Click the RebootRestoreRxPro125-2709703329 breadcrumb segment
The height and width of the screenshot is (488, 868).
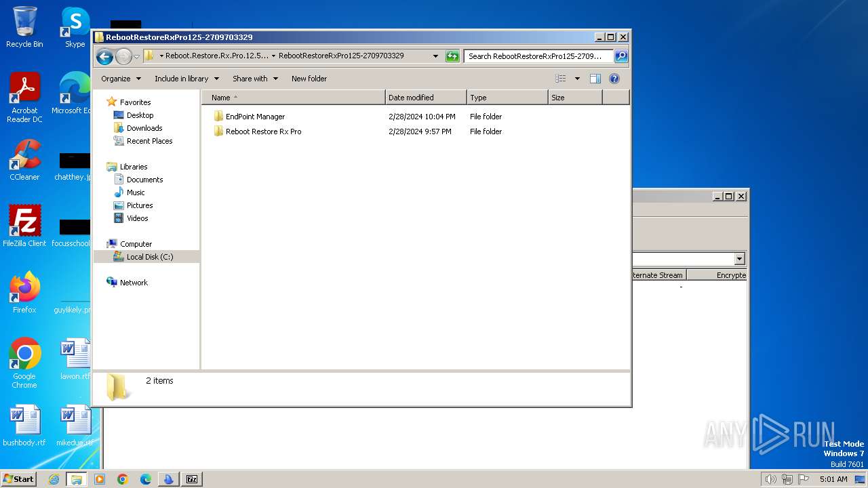[341, 56]
